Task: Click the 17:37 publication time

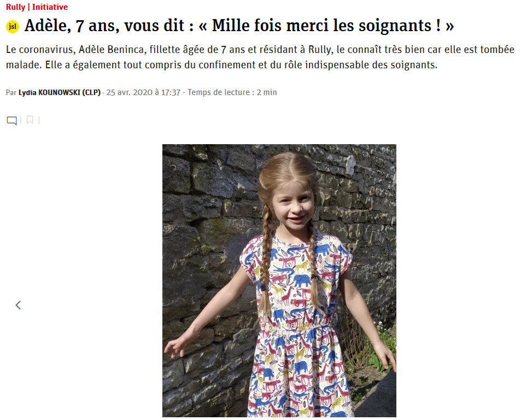Action: [171, 92]
